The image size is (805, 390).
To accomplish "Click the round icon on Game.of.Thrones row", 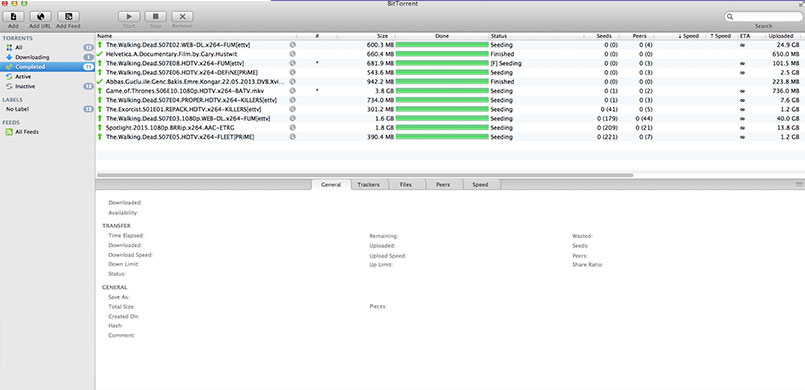I will (x=293, y=91).
